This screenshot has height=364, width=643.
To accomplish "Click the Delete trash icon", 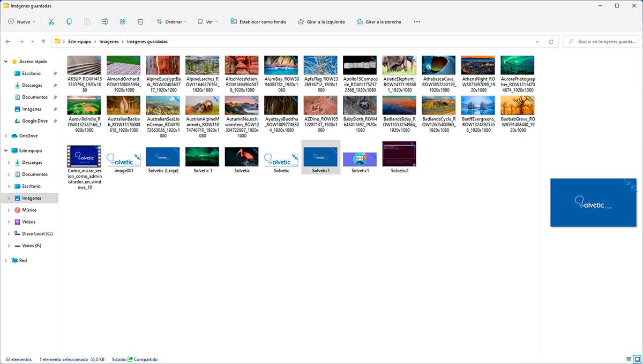I will (x=140, y=22).
